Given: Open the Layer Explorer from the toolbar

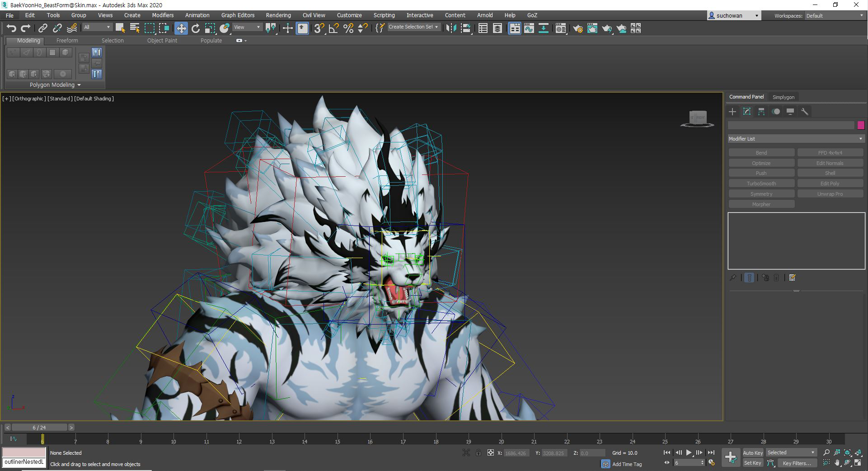Looking at the screenshot, I should [497, 28].
